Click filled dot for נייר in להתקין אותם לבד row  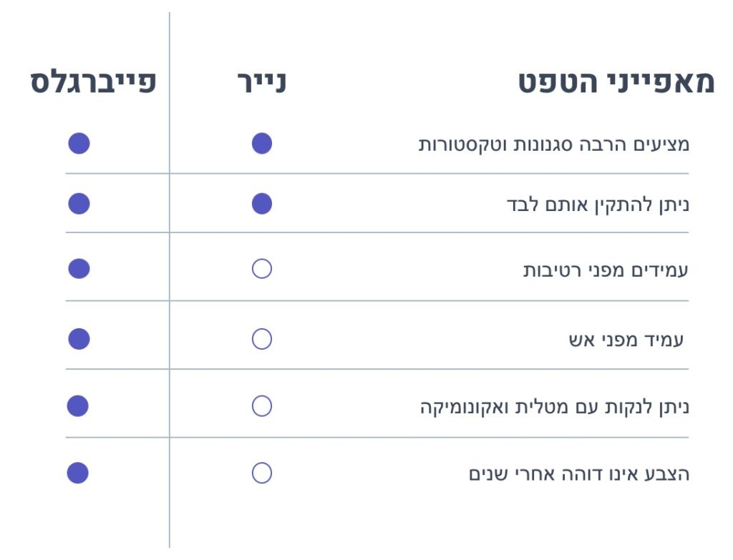262,204
